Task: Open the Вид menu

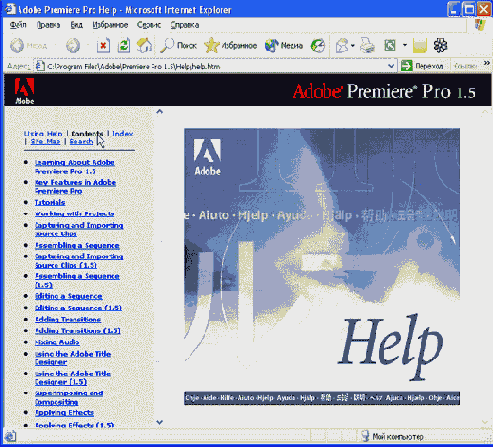Action: click(x=76, y=25)
